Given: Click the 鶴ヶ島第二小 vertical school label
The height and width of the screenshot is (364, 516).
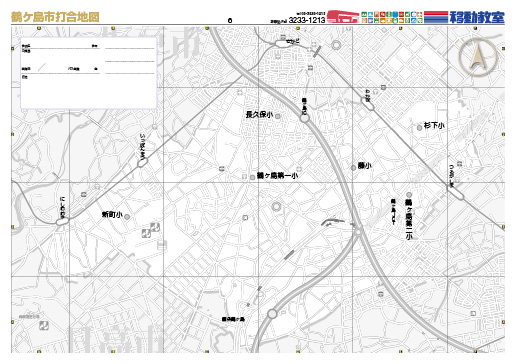Looking at the screenshot, I should tap(409, 219).
